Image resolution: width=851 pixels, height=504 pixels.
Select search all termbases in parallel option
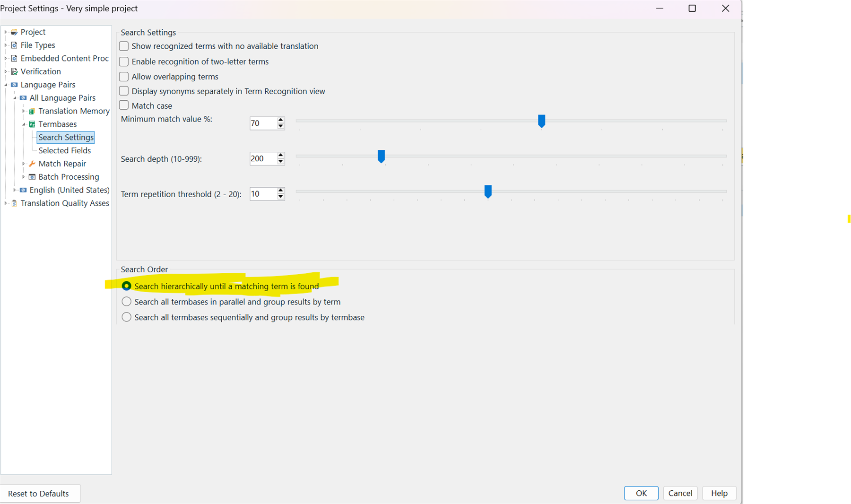click(126, 301)
